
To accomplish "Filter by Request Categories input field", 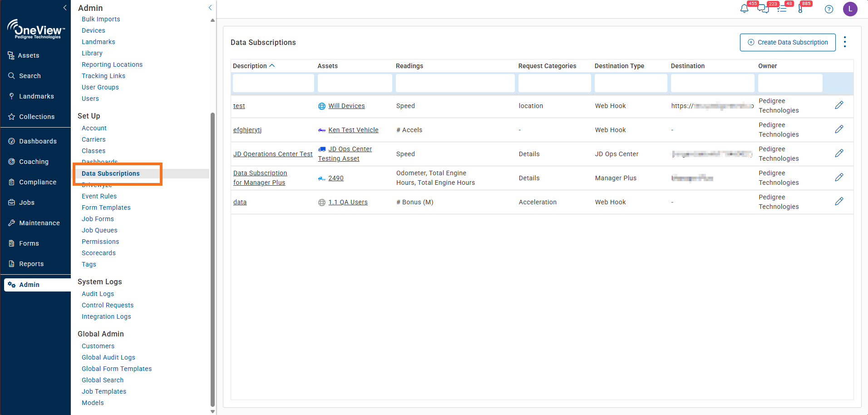I will [555, 83].
